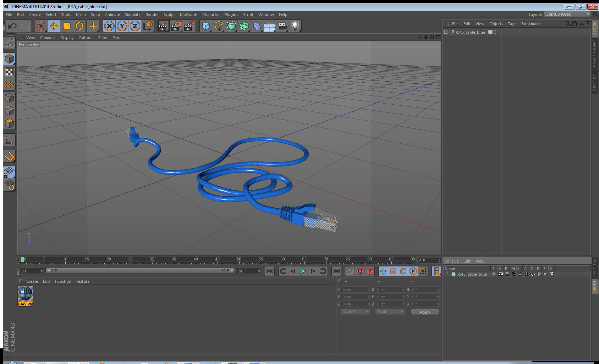
Task: Open the Render Settings
Action: coord(189,26)
